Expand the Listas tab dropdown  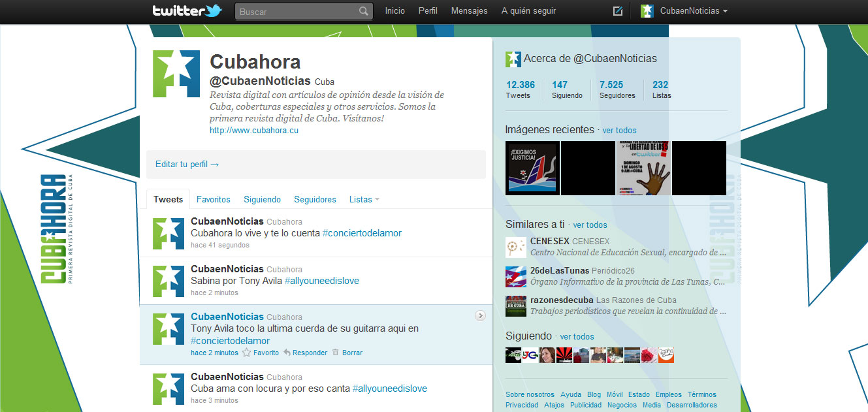364,199
